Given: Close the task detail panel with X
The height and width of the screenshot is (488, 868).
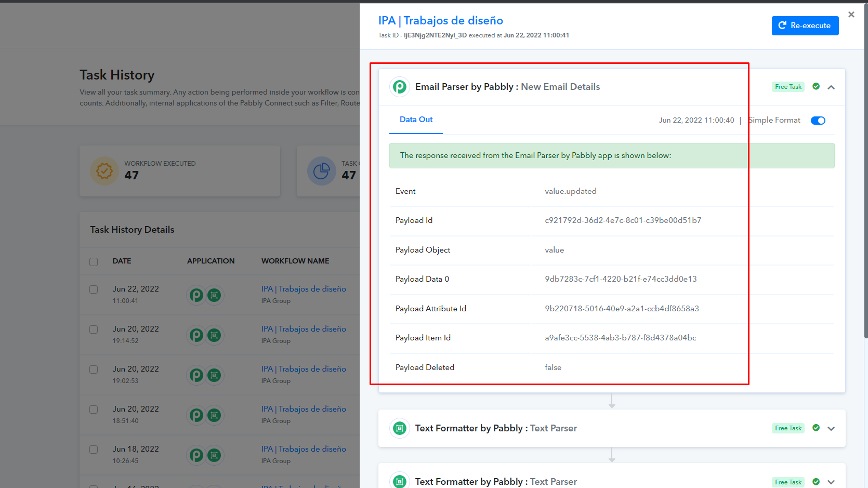Looking at the screenshot, I should 851,15.
